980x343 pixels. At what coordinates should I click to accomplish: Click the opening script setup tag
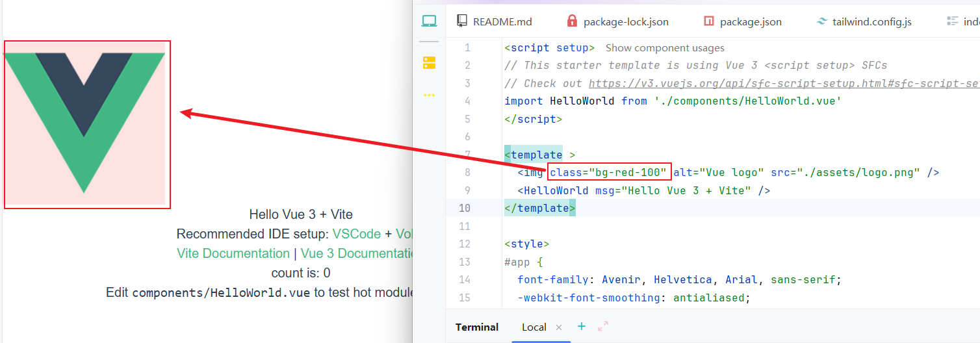tap(550, 48)
